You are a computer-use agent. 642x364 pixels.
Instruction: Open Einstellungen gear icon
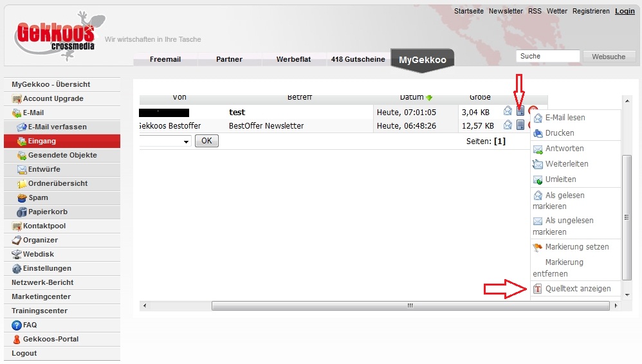pyautogui.click(x=17, y=269)
